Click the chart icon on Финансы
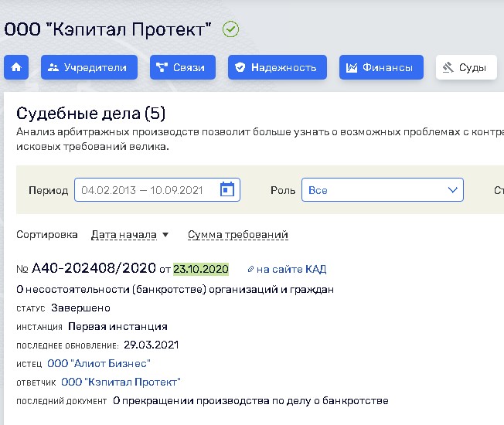This screenshot has width=504, height=425. point(352,67)
